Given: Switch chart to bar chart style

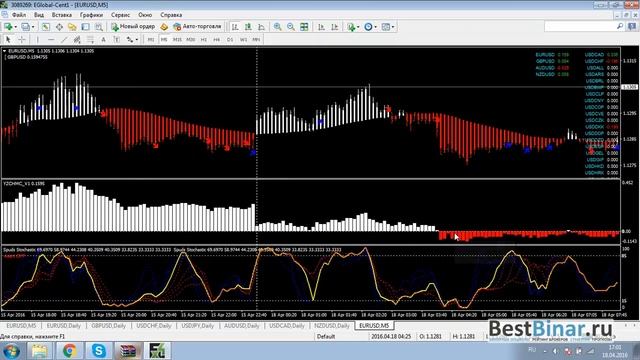Looking at the screenshot, I should [x=235, y=27].
